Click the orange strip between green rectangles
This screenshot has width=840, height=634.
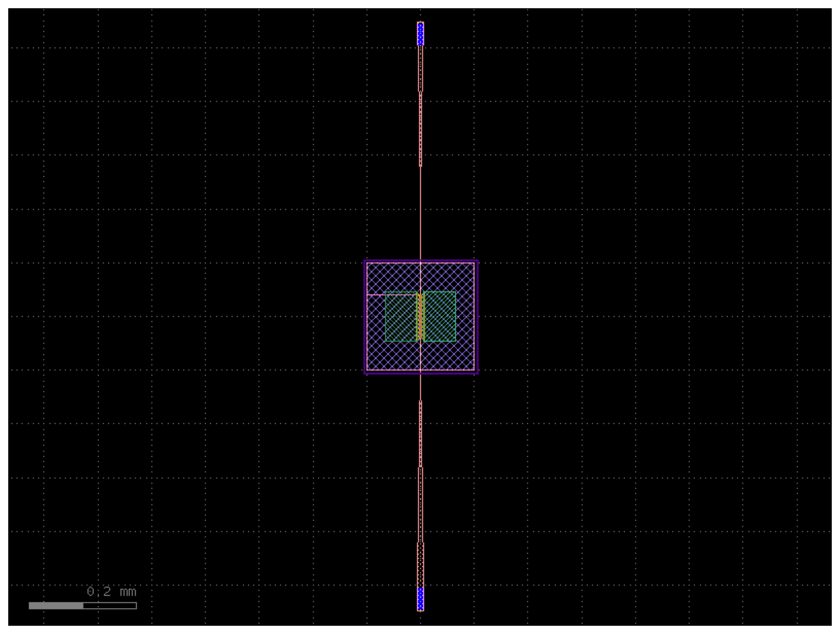[421, 317]
